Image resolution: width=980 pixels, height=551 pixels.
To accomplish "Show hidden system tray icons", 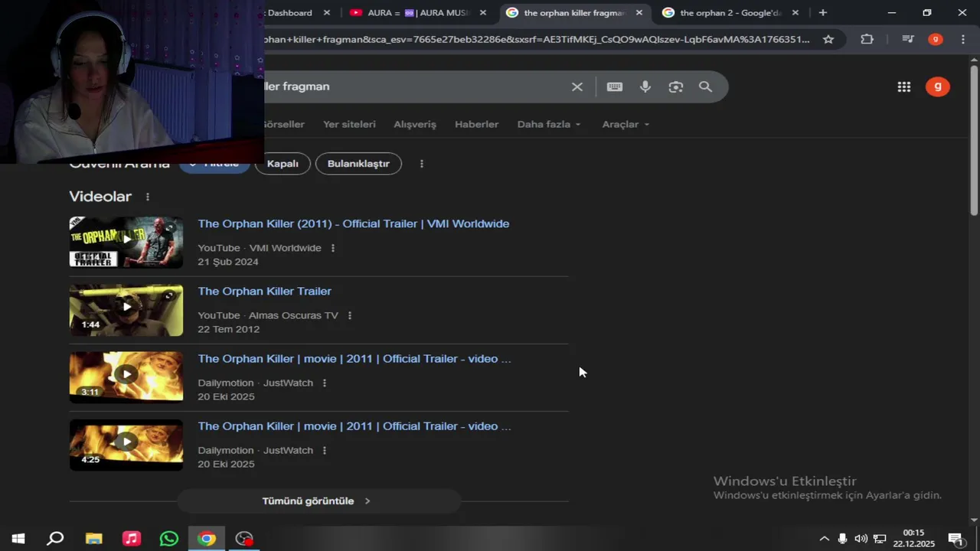I will [824, 539].
